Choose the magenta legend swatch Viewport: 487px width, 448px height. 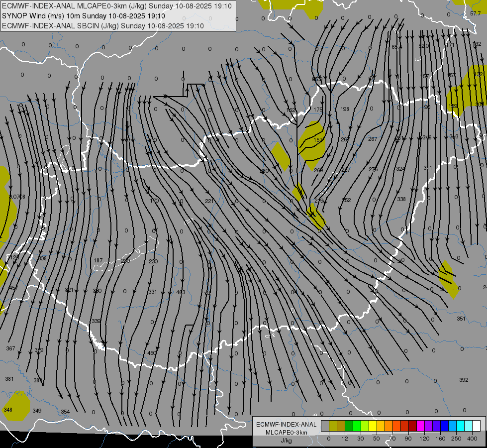[x=421, y=426]
